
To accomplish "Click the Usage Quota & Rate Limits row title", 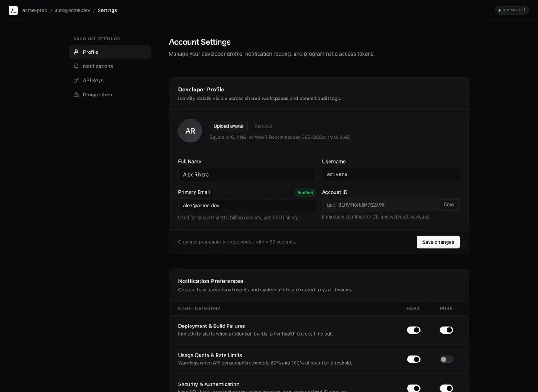I will (210, 355).
